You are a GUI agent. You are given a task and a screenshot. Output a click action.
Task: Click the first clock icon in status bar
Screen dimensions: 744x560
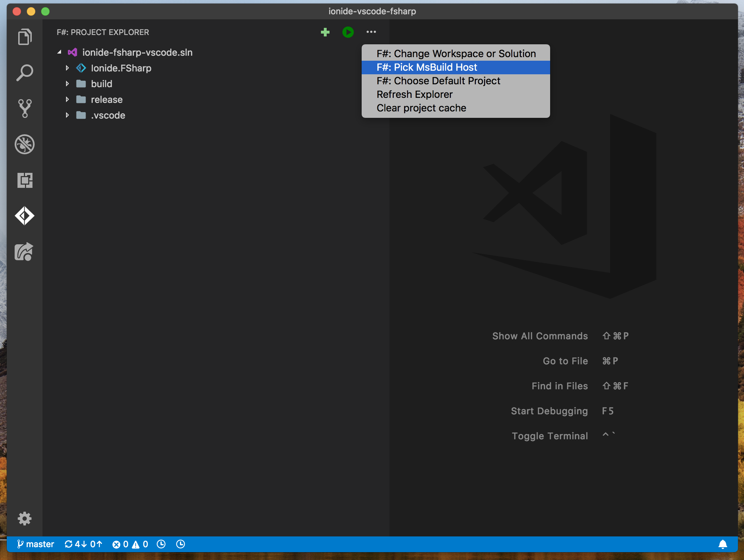click(x=161, y=544)
